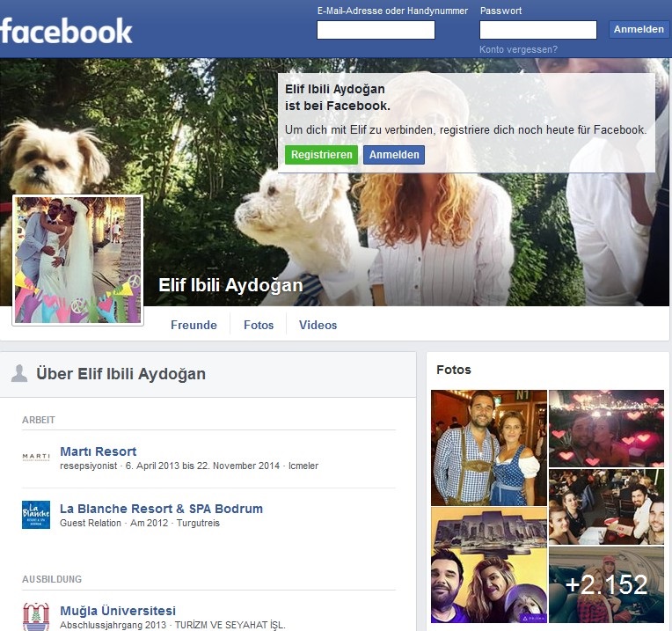Click the AUSBILDUNG section label
Screen dimensions: 672x631
pos(52,579)
